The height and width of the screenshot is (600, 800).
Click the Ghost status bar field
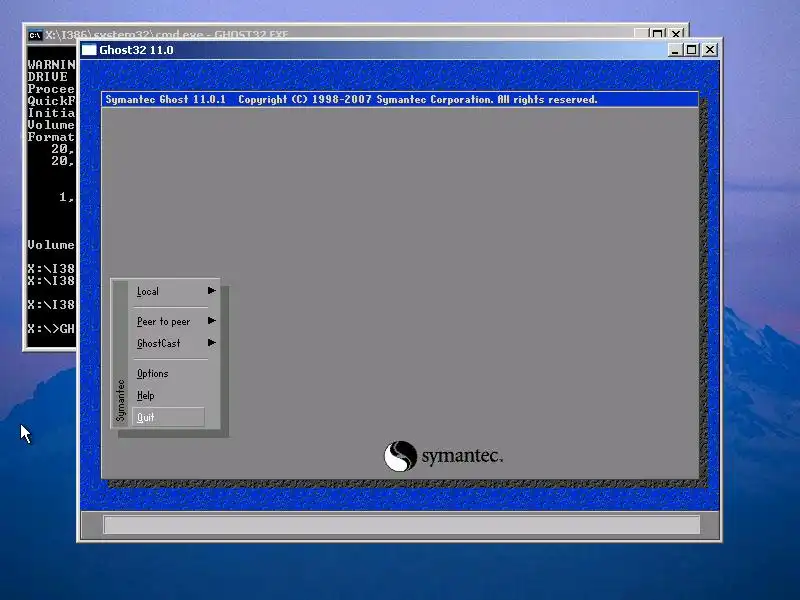click(402, 524)
